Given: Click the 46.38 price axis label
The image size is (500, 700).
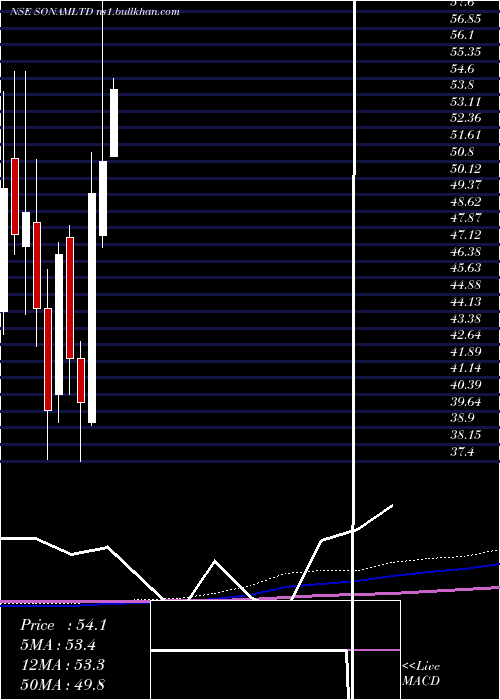Looking at the screenshot, I should pyautogui.click(x=466, y=252).
